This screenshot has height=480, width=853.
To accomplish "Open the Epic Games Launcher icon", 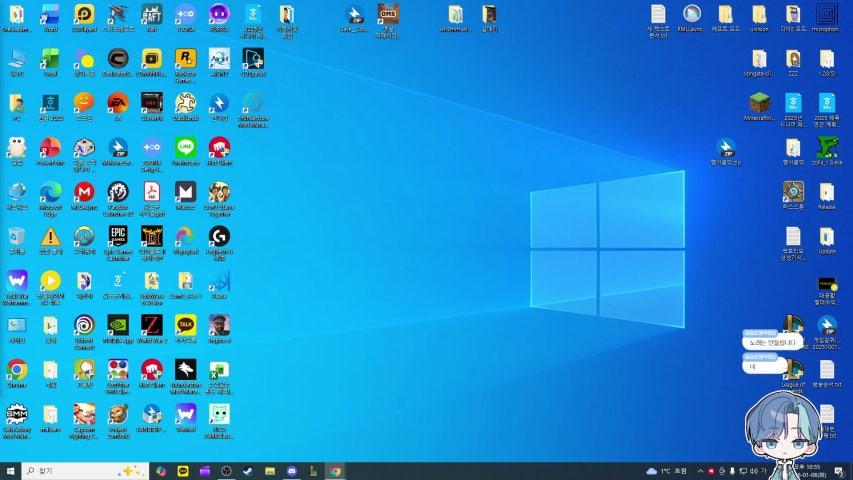I will coord(118,236).
